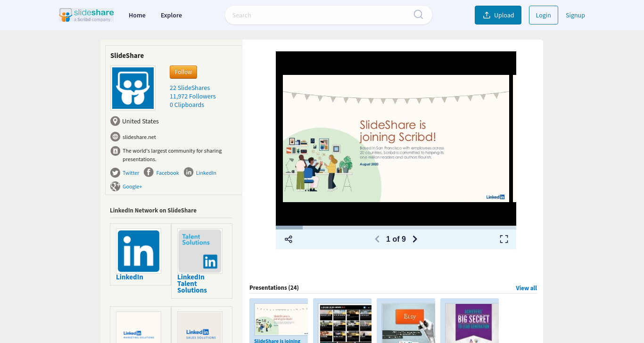The image size is (644, 343).
Task: Go to Home in navigation
Action: click(x=137, y=15)
